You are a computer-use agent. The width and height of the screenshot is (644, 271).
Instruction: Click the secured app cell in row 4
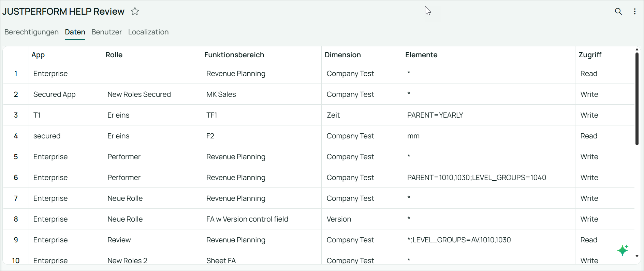(65, 136)
